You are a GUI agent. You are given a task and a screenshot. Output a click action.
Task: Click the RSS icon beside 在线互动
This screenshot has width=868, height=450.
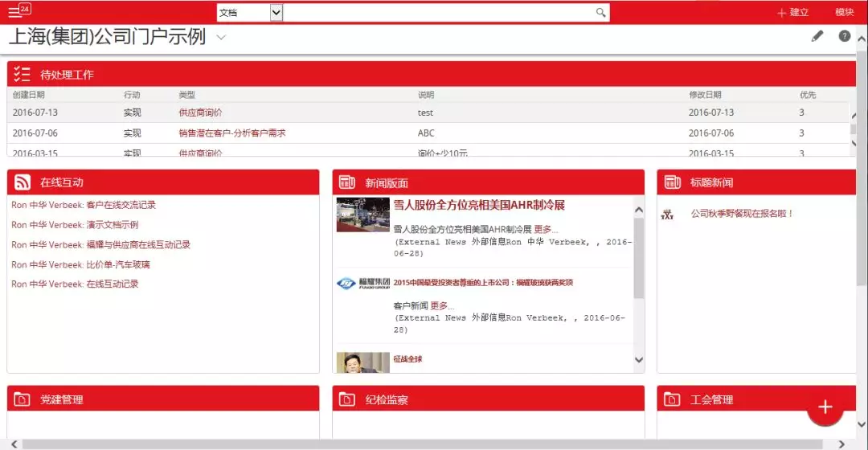coord(23,182)
